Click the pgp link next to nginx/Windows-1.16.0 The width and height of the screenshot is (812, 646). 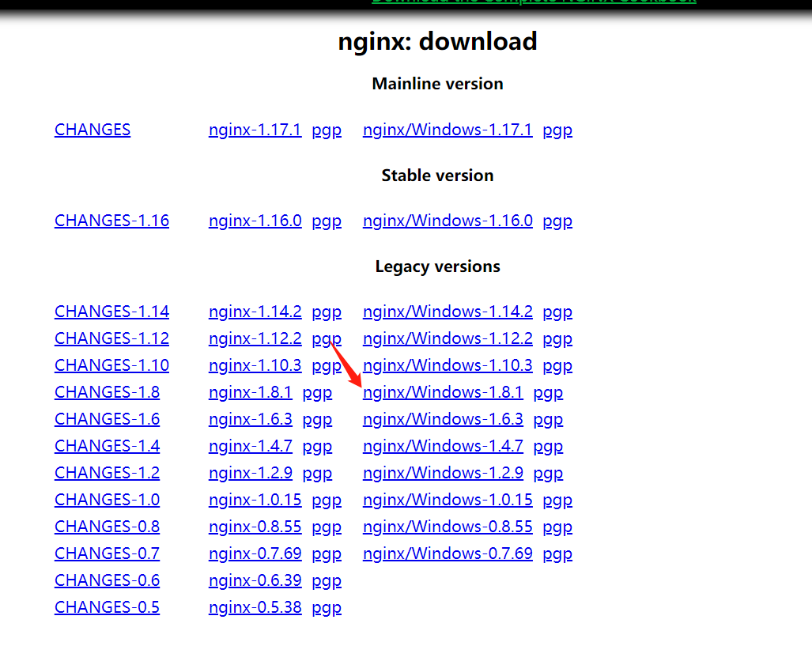pyautogui.click(x=557, y=221)
